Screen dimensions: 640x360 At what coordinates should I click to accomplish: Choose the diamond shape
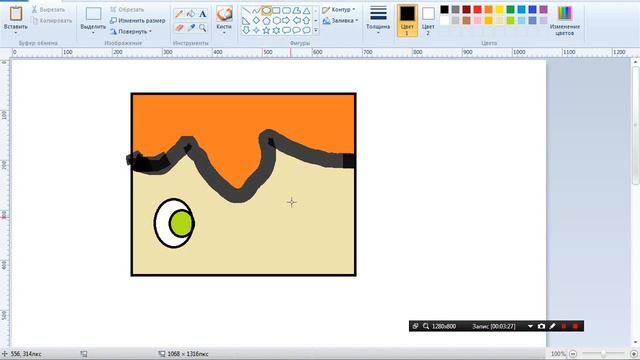point(256,20)
